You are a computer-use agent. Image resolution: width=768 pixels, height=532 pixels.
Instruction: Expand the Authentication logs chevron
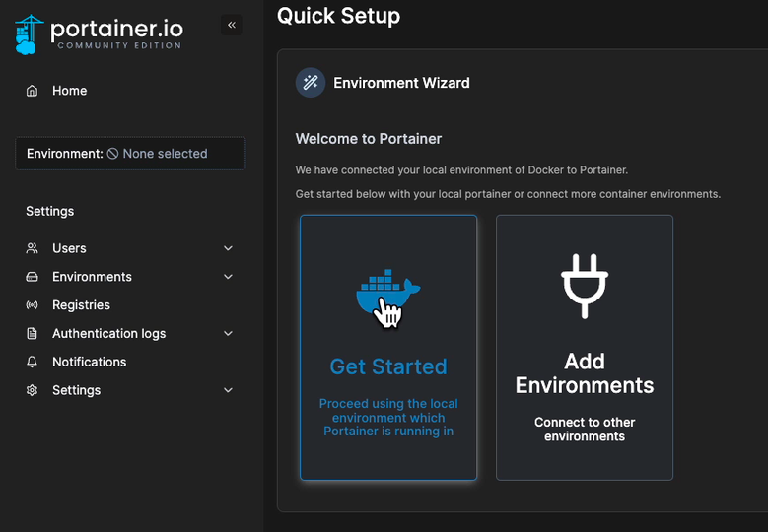coord(229,334)
